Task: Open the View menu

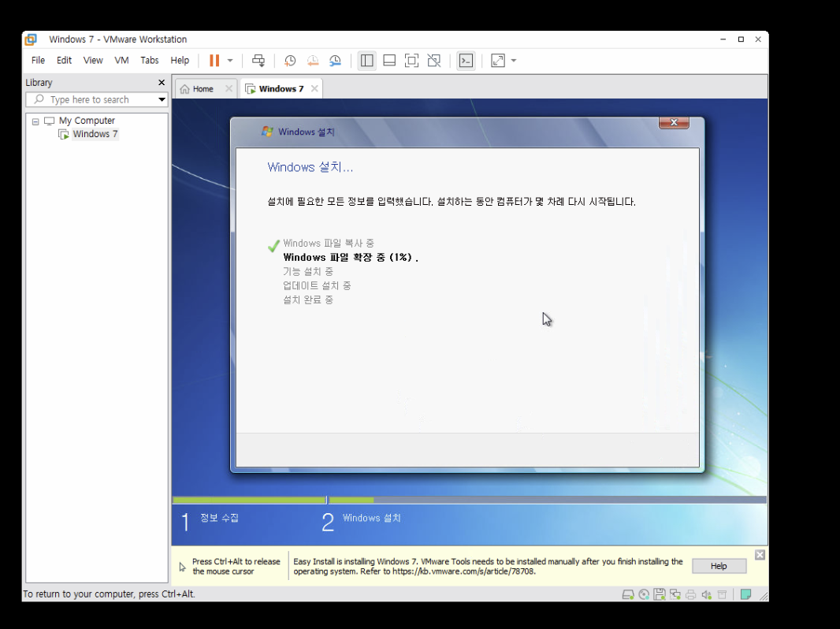Action: pyautogui.click(x=93, y=61)
